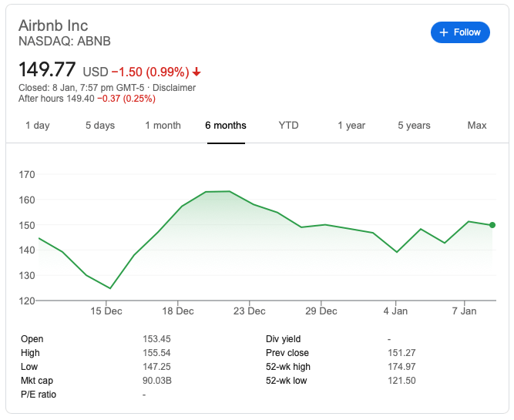Select the Max range tab

click(x=477, y=126)
